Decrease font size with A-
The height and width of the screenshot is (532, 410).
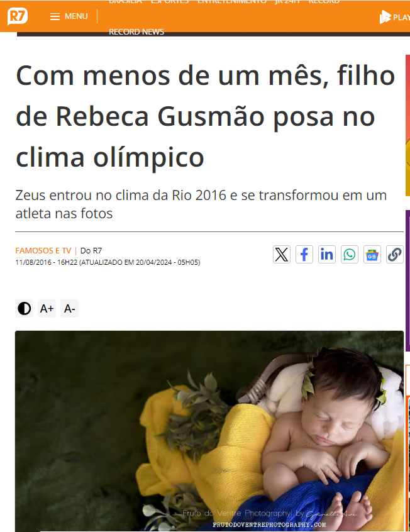(x=69, y=308)
